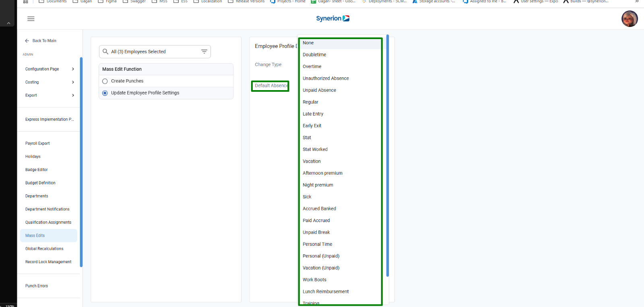This screenshot has width=644, height=307.
Task: Open Global Recalculations in sidebar
Action: (x=44, y=249)
